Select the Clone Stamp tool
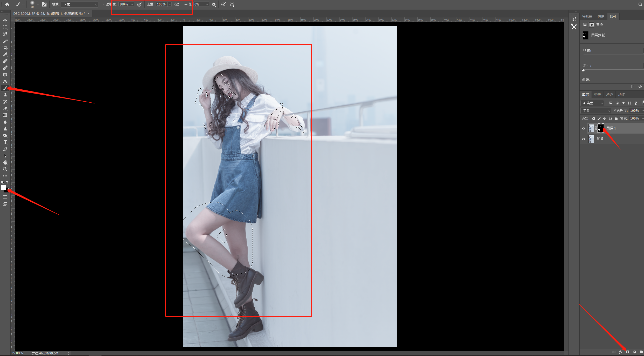Image resolution: width=644 pixels, height=356 pixels. coord(5,95)
